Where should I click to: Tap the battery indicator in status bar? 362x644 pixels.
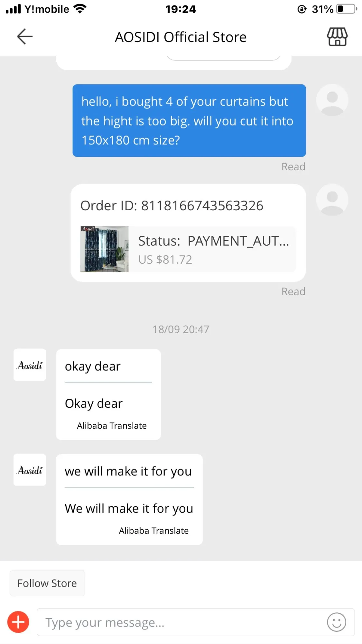347,9
